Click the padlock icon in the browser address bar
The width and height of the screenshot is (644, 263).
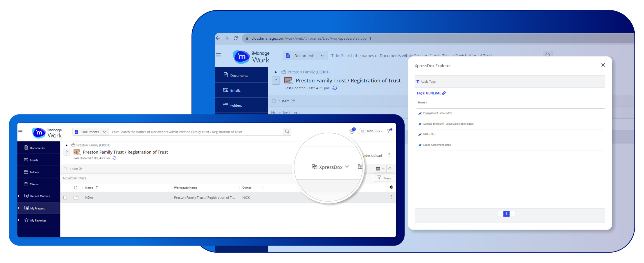click(x=247, y=38)
